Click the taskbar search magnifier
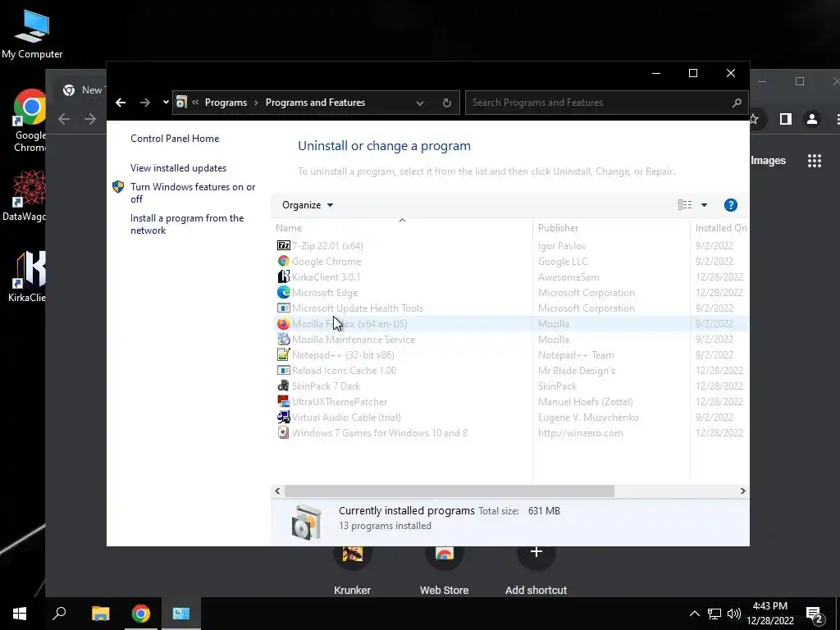This screenshot has width=840, height=630. (x=59, y=613)
